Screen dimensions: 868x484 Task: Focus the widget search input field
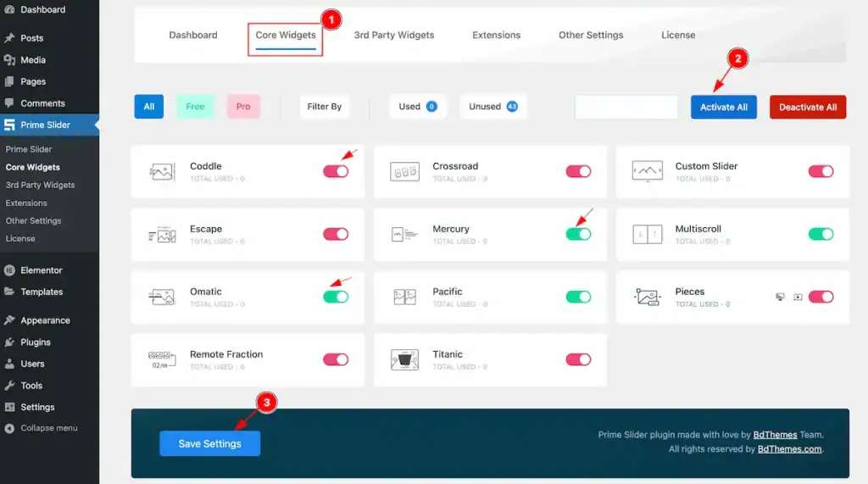point(626,107)
